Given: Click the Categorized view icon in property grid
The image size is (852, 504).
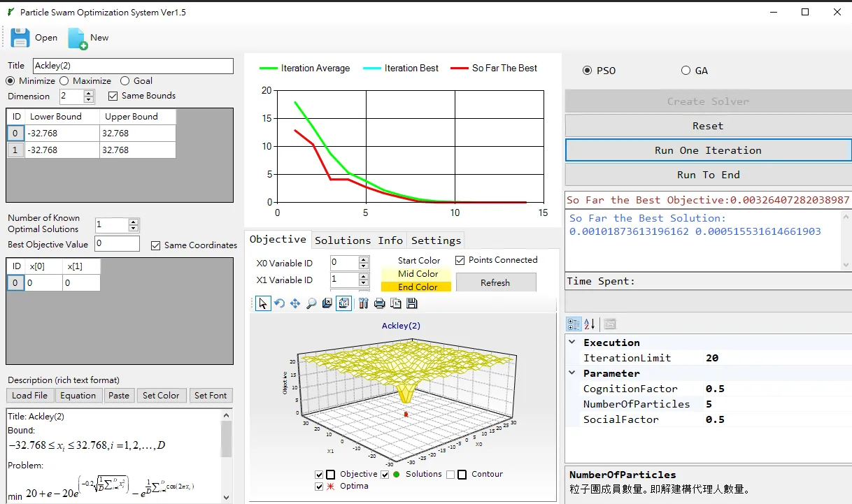Looking at the screenshot, I should (x=574, y=324).
